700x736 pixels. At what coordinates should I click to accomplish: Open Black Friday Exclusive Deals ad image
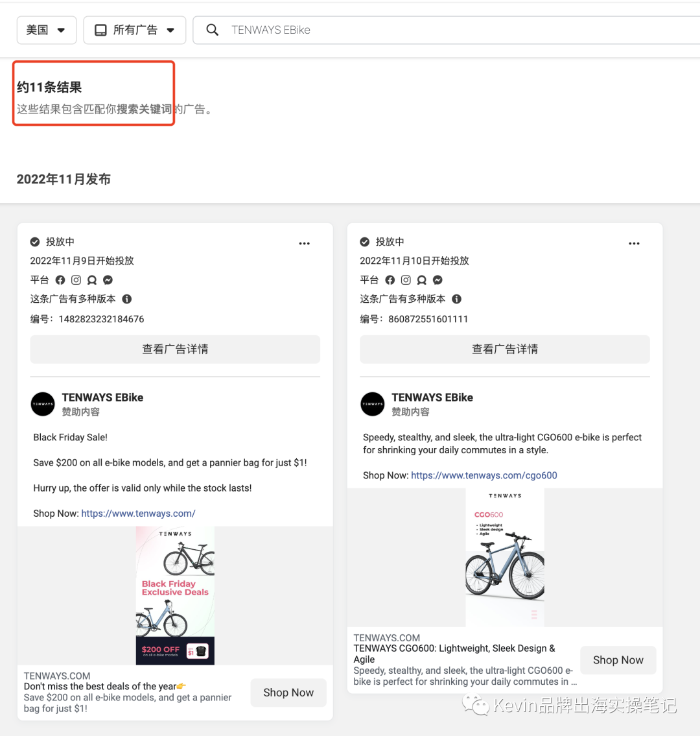pyautogui.click(x=175, y=596)
